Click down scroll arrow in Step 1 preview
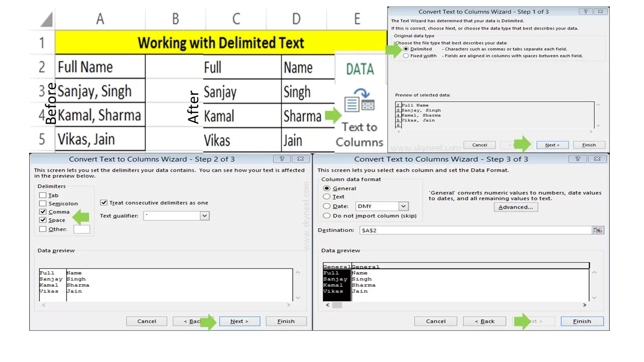 [x=598, y=126]
